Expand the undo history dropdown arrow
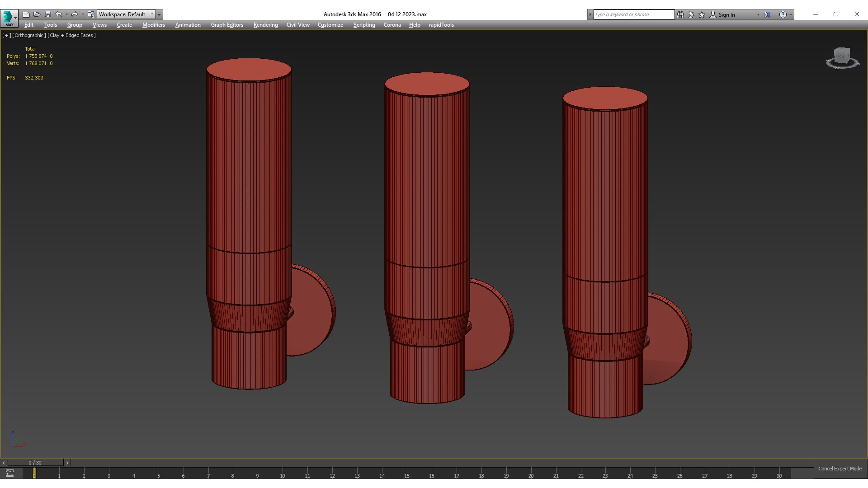Image resolution: width=868 pixels, height=488 pixels. coord(66,14)
